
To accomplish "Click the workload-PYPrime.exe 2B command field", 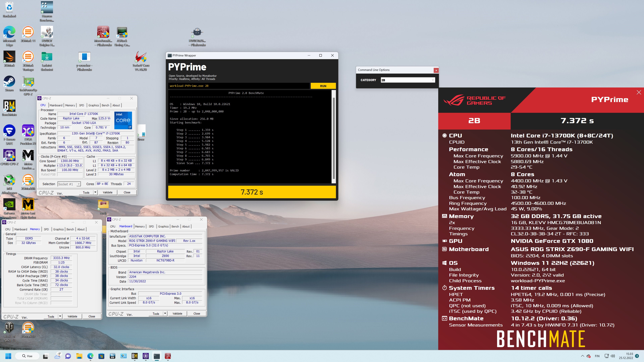I will coord(239,86).
